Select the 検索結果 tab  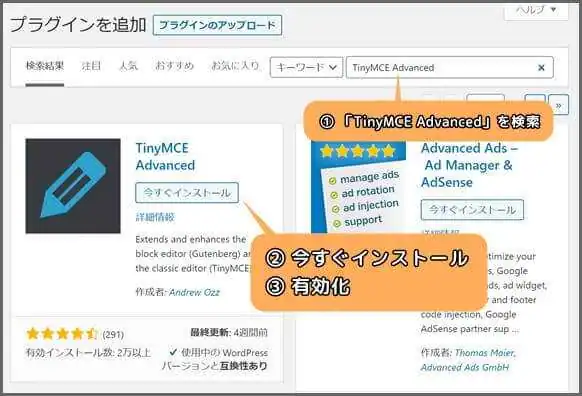tap(45, 66)
